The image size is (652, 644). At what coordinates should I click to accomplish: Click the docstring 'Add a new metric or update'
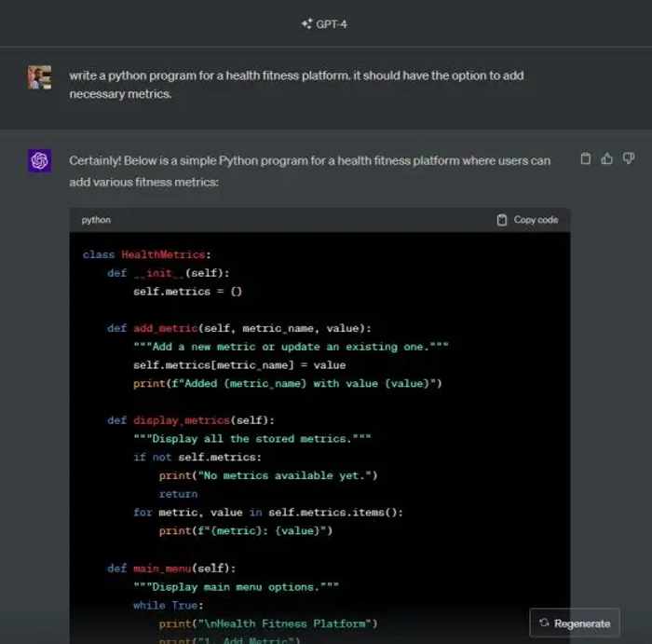point(291,347)
